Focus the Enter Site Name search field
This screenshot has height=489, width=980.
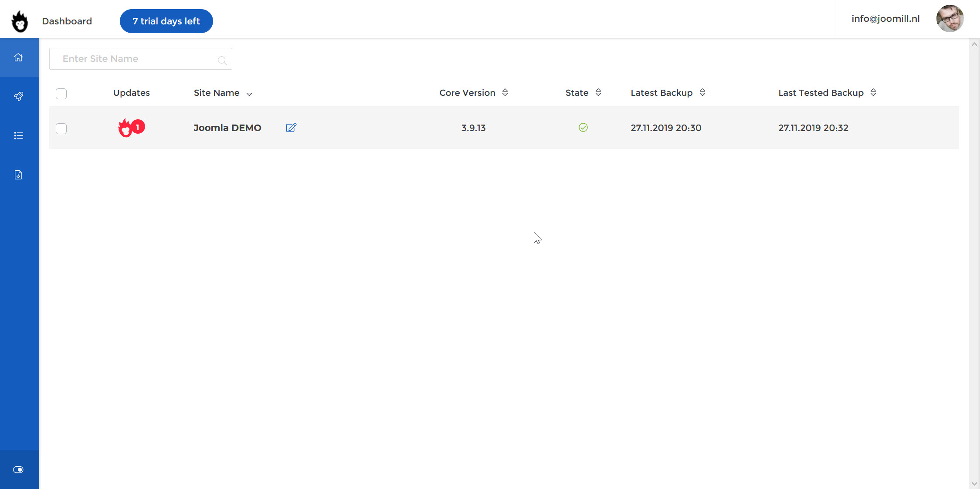[x=135, y=59]
